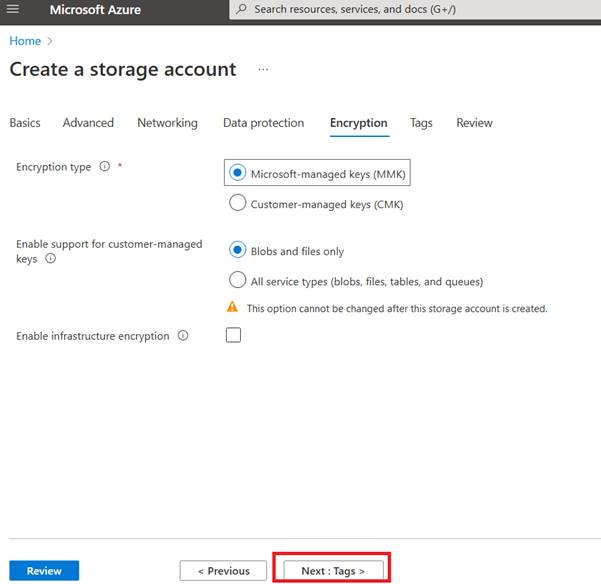Proceed with Next : Tags button

[333, 571]
